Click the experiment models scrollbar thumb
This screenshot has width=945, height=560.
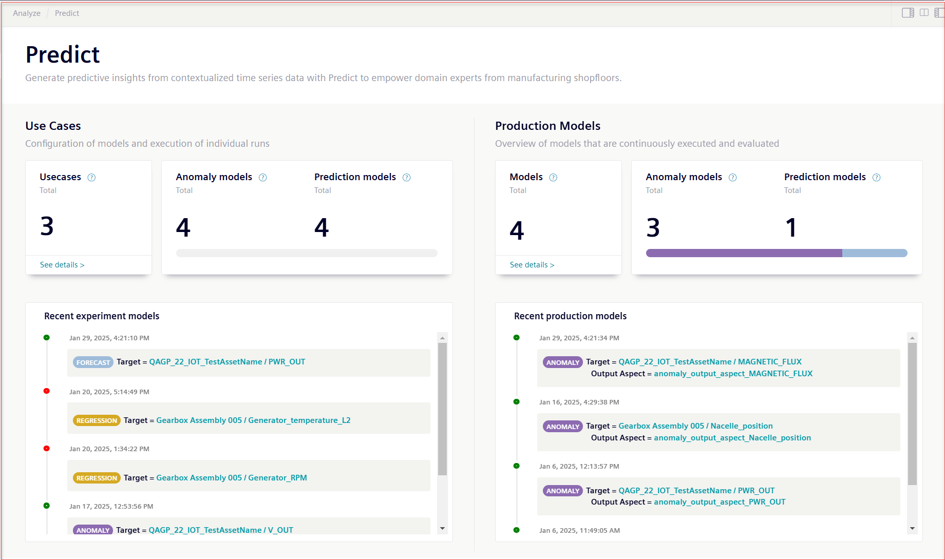[442, 409]
